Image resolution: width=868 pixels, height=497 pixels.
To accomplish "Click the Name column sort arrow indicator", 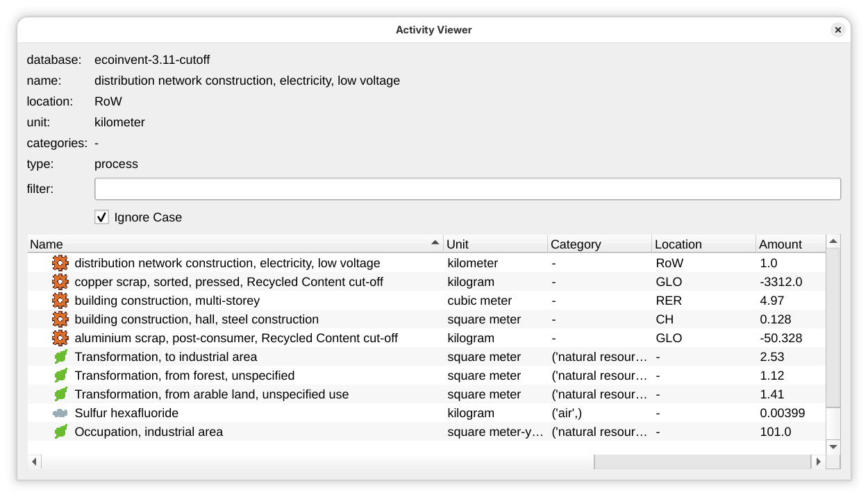I will (435, 243).
